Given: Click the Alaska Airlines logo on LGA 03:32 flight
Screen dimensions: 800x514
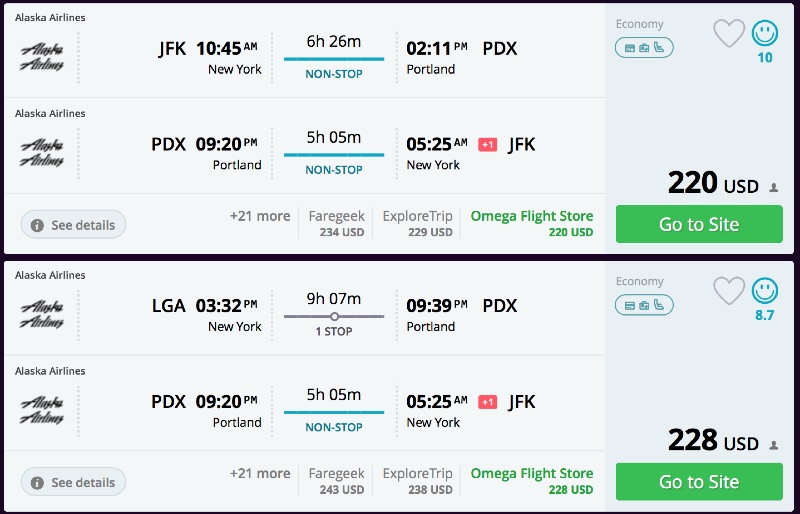Looking at the screenshot, I should (x=42, y=315).
